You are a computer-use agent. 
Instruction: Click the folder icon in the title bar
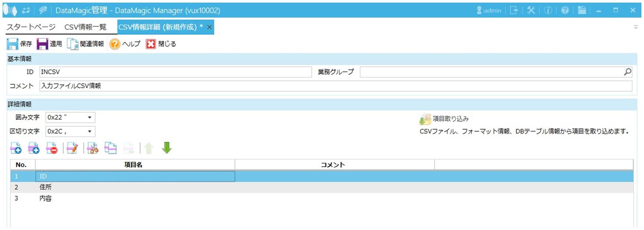click(x=582, y=10)
